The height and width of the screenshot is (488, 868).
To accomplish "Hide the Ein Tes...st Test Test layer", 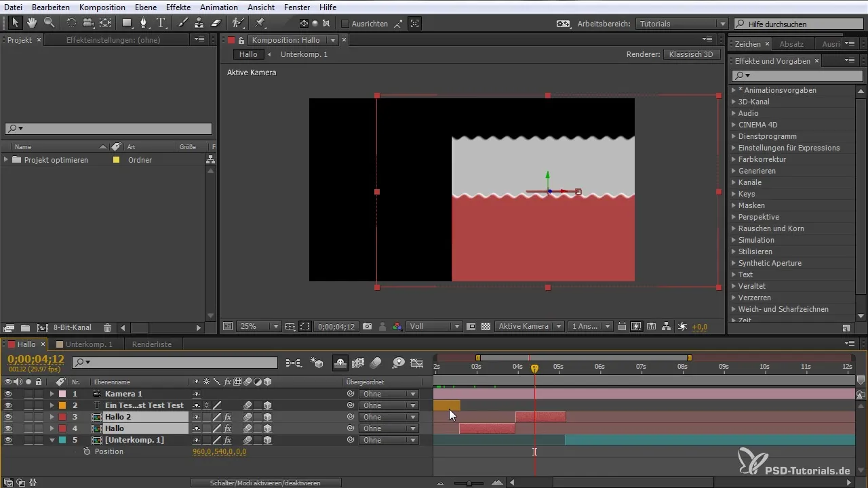I will pos(8,405).
